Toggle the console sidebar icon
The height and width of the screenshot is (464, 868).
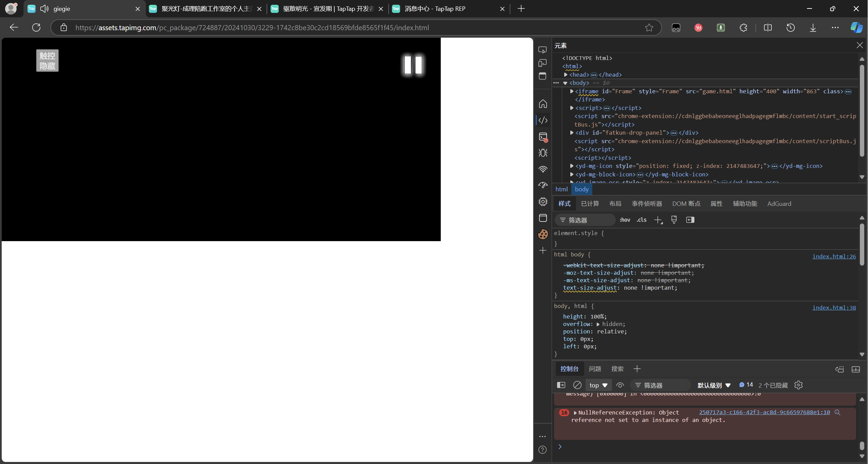(561, 385)
